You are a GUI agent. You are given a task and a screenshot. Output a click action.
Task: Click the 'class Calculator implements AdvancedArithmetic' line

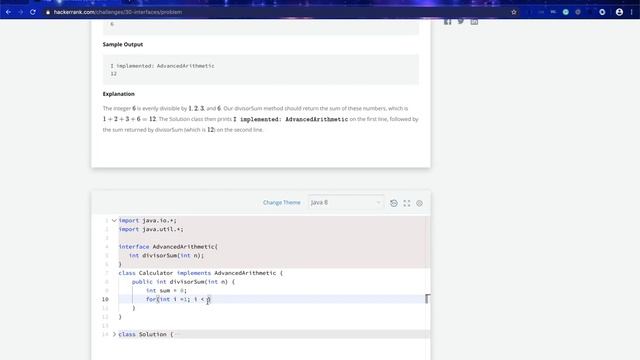200,273
